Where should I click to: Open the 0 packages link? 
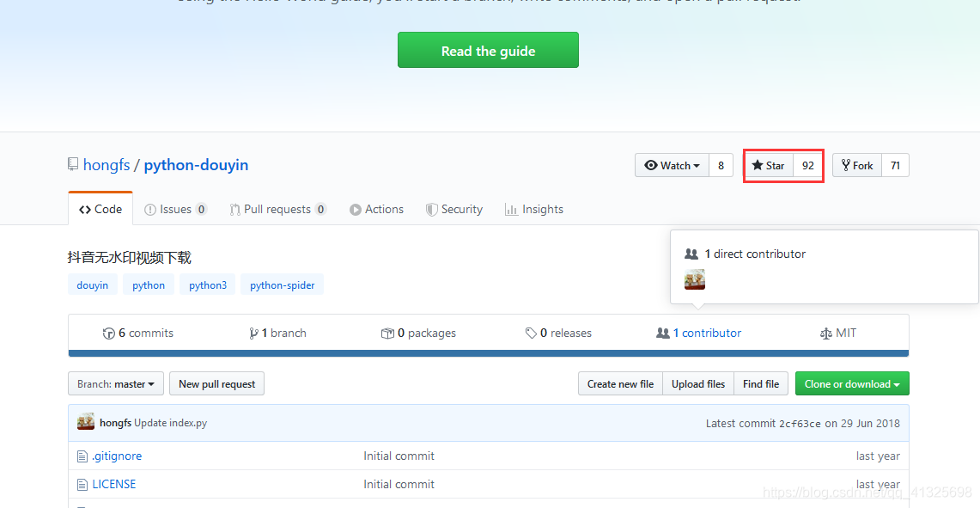coord(418,333)
